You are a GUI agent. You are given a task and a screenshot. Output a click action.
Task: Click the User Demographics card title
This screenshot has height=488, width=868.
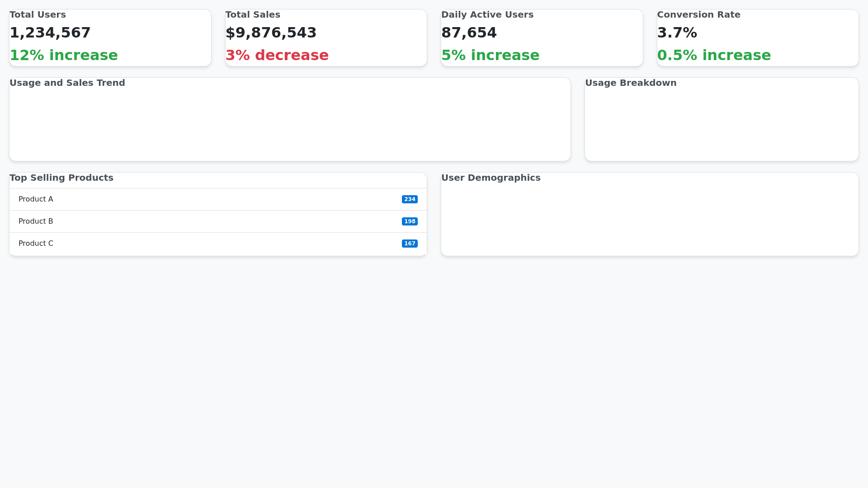[491, 178]
